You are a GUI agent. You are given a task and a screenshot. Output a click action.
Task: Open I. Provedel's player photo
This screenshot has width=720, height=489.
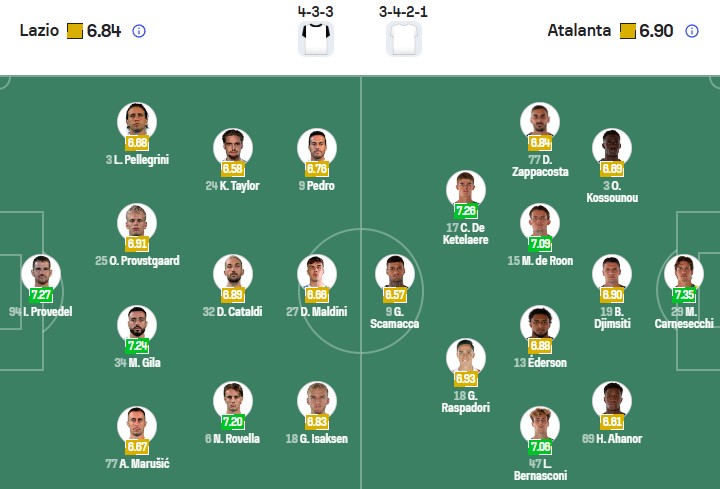[x=41, y=274]
